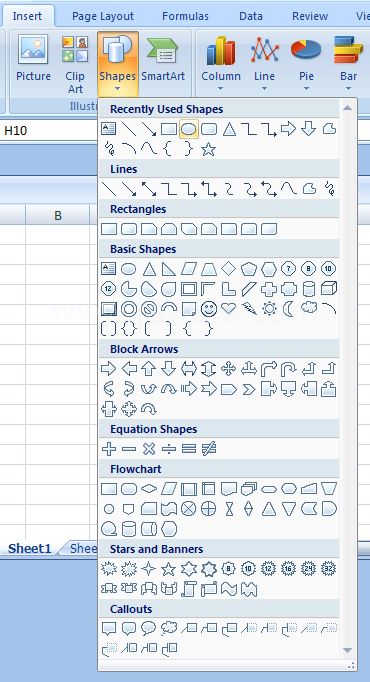Pick the Multiply equation shape
This screenshot has width=370, height=682.
[149, 448]
